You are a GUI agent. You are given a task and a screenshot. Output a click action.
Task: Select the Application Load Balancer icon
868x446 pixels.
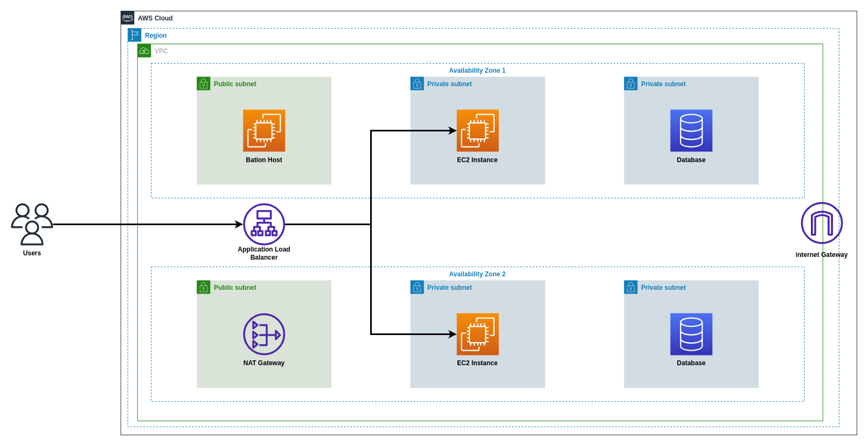pyautogui.click(x=264, y=224)
